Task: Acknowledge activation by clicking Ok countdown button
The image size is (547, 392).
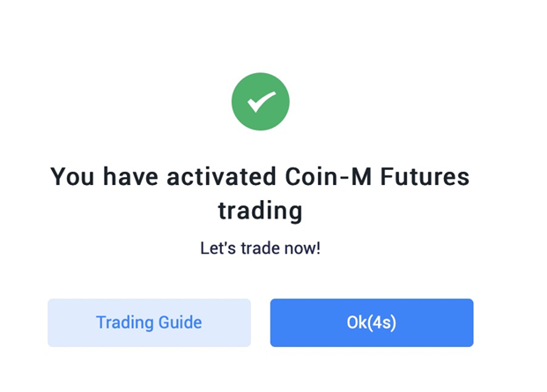Action: 372,322
